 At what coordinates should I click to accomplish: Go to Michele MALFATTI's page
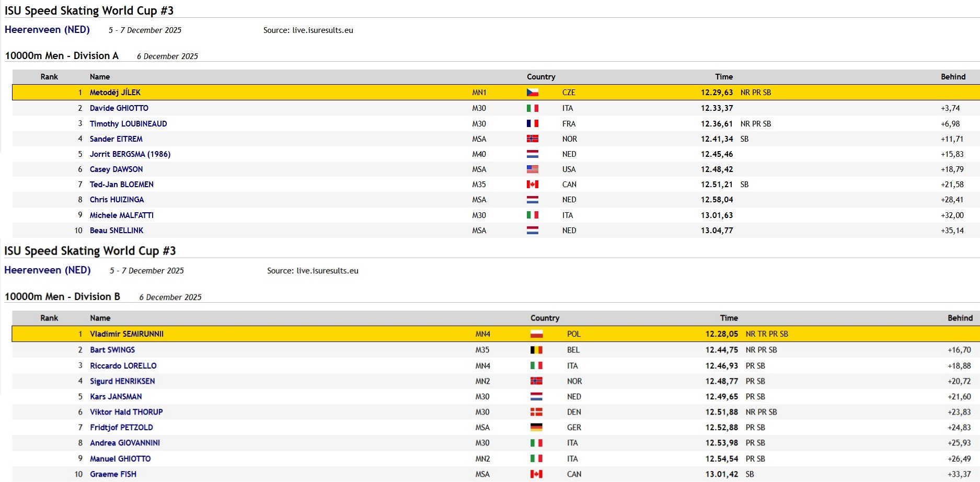[122, 215]
